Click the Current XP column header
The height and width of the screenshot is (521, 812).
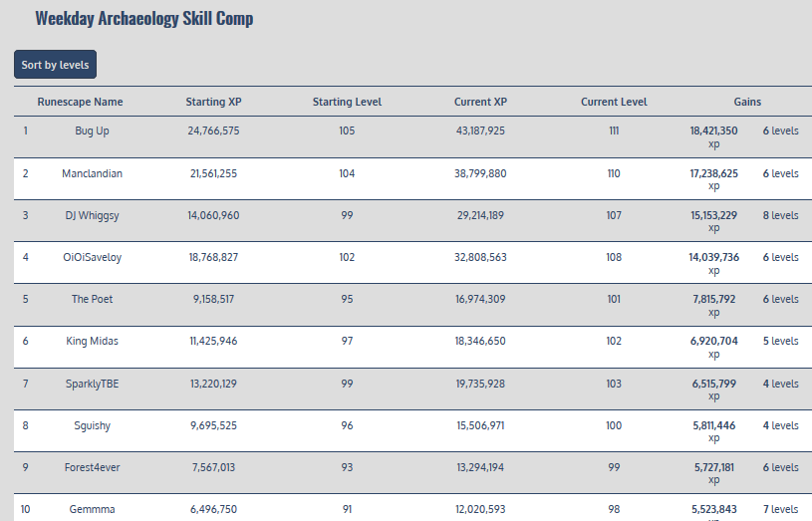coord(480,102)
